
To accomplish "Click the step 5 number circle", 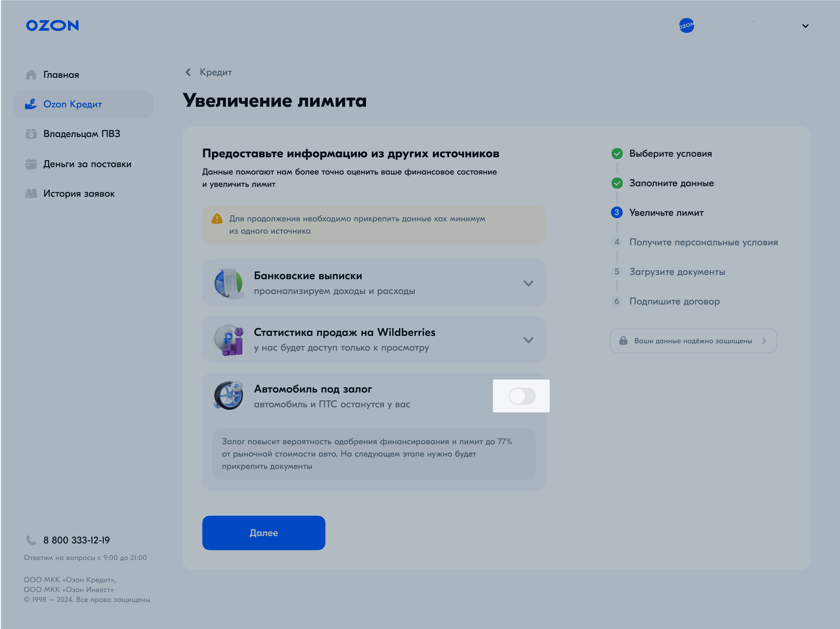I will (x=617, y=271).
